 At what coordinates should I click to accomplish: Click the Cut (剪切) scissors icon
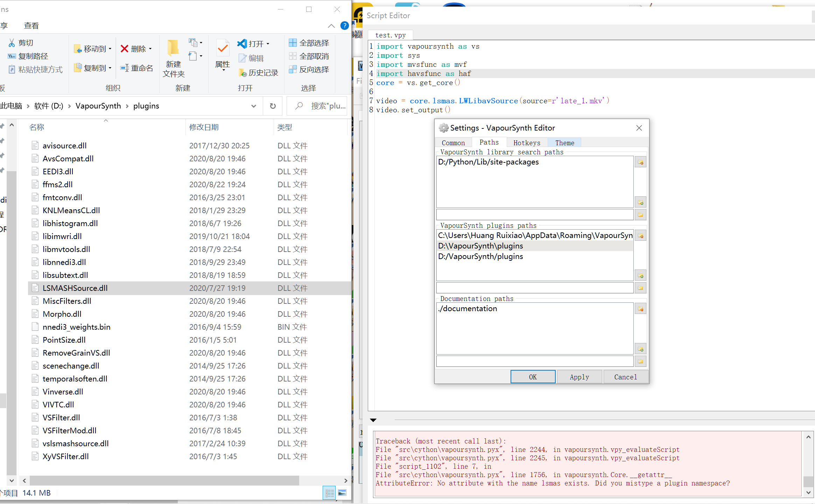pyautogui.click(x=12, y=43)
